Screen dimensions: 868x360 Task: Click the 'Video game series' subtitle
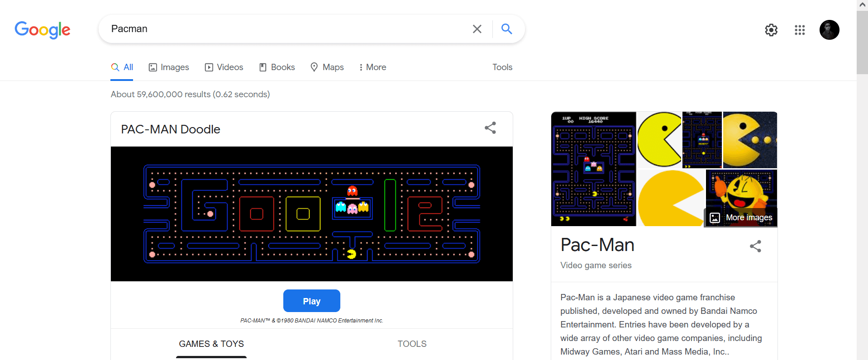(596, 265)
